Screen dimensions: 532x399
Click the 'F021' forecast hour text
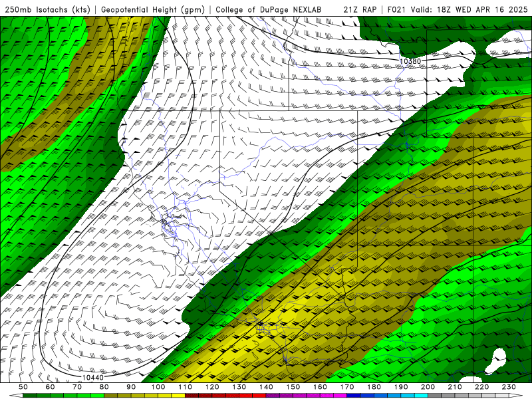(397, 10)
